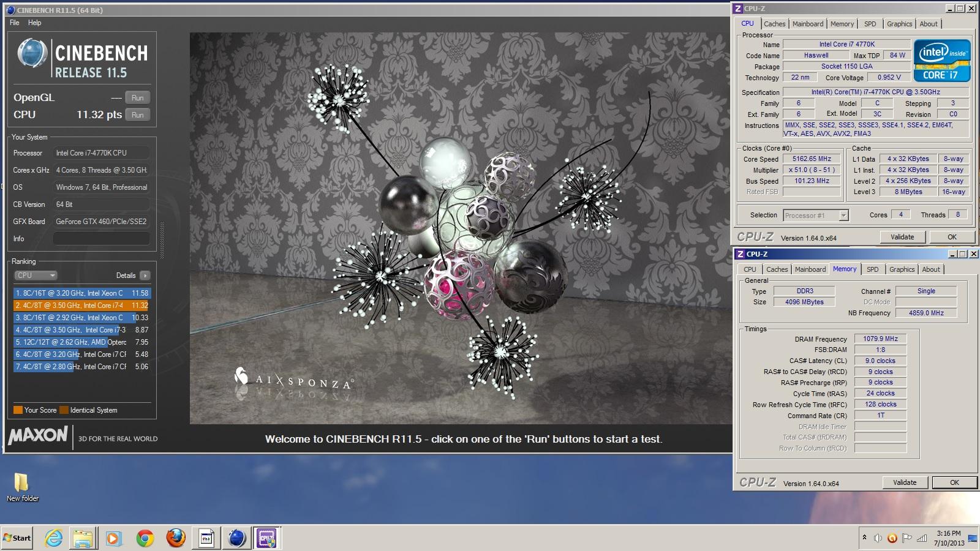
Task: Open network signal tray icon
Action: pos(922,538)
